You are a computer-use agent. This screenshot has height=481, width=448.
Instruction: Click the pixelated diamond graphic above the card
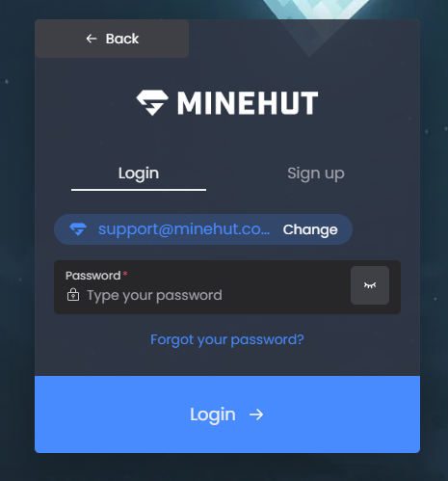316,9
